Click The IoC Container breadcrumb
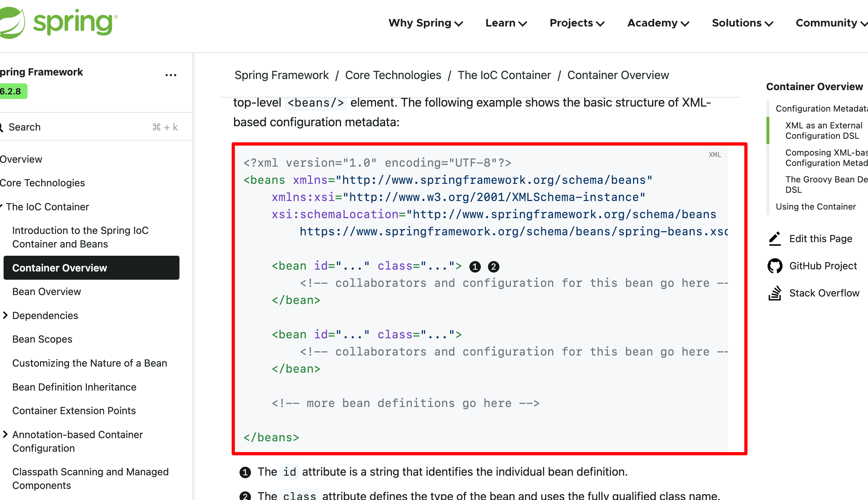 pos(504,75)
